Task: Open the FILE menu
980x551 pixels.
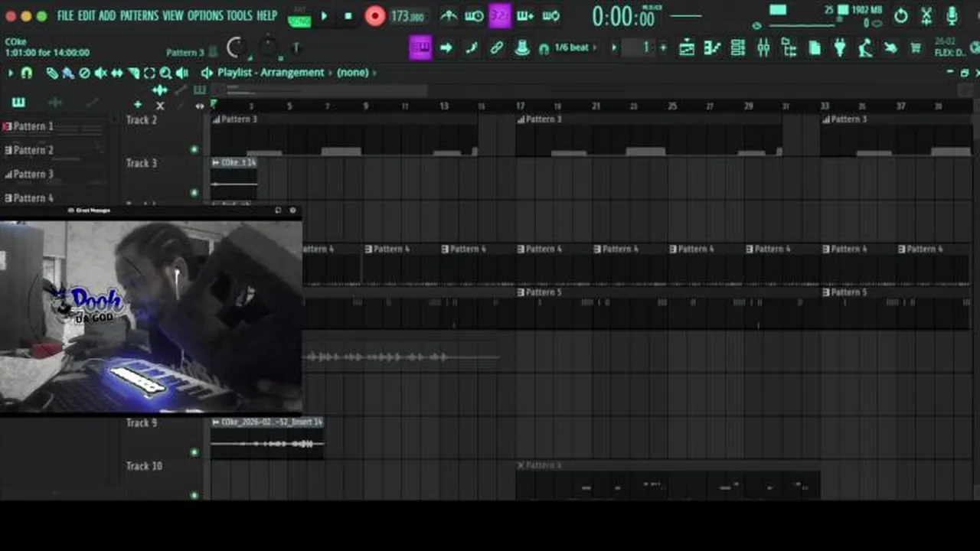Action: (x=66, y=15)
